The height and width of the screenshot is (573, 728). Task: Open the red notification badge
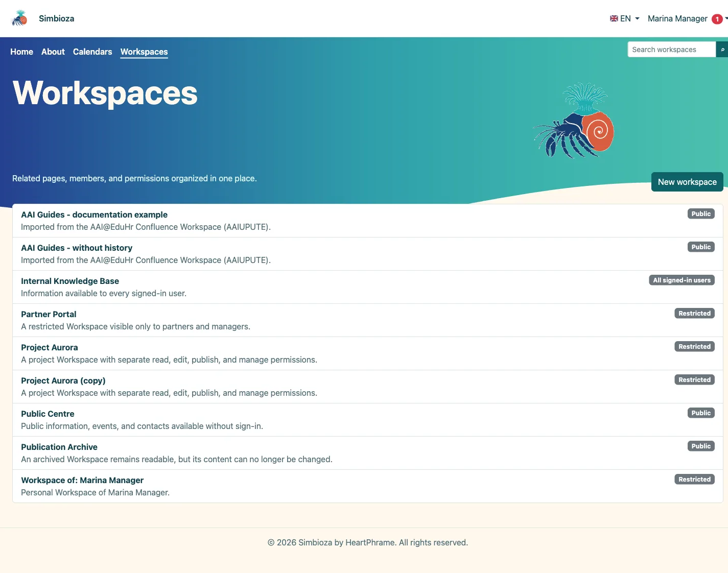tap(717, 19)
